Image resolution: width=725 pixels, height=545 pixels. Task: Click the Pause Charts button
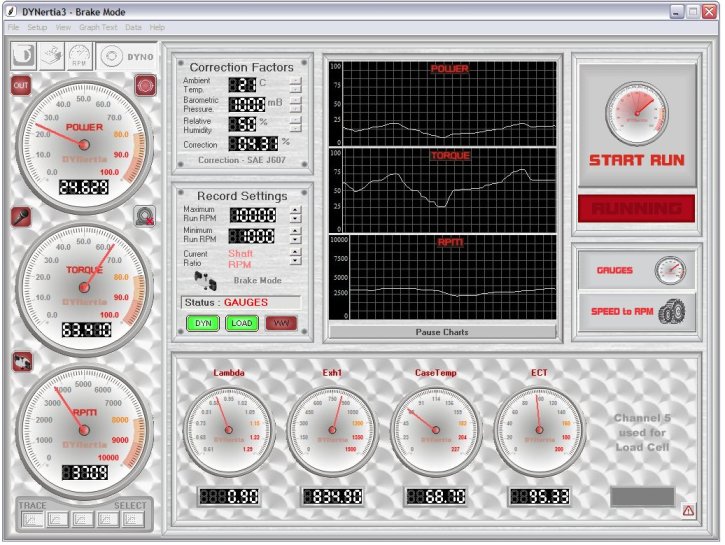(442, 332)
